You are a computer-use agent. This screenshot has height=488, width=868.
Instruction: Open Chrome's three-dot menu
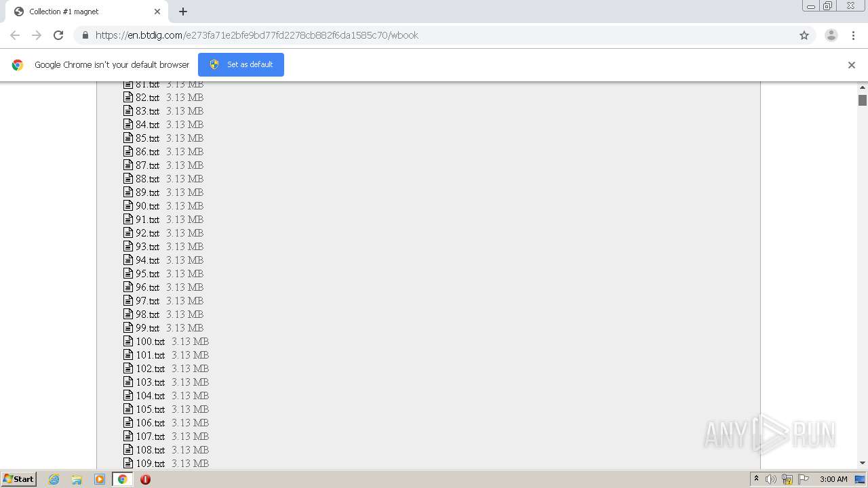(x=853, y=35)
